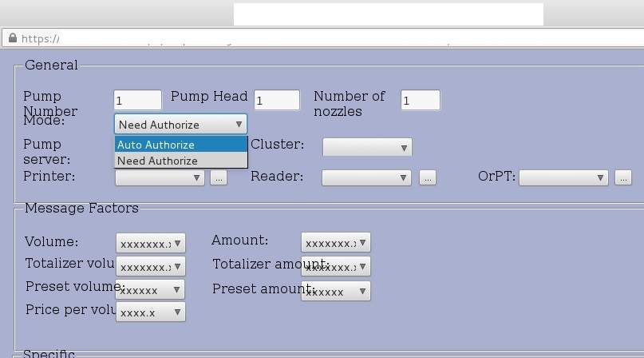Open the Preset volume dropdown
The image size is (644, 358).
tap(150, 290)
